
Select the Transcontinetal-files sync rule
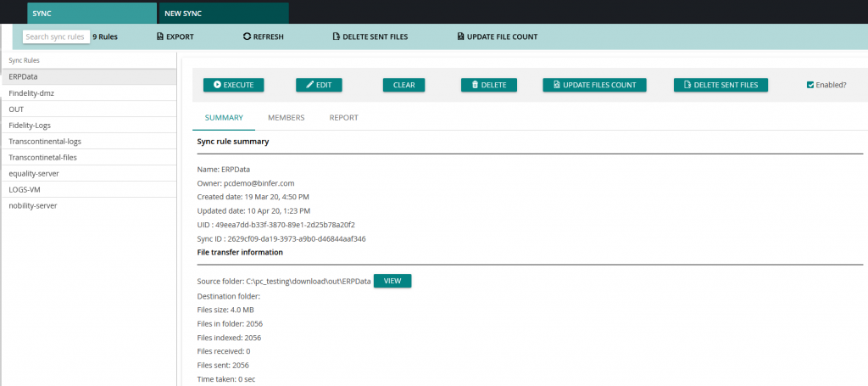tap(88, 157)
